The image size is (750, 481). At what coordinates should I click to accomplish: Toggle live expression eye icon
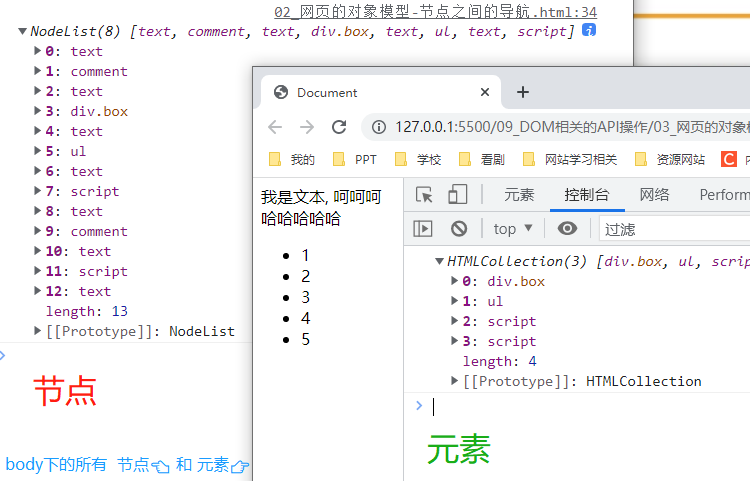point(567,229)
